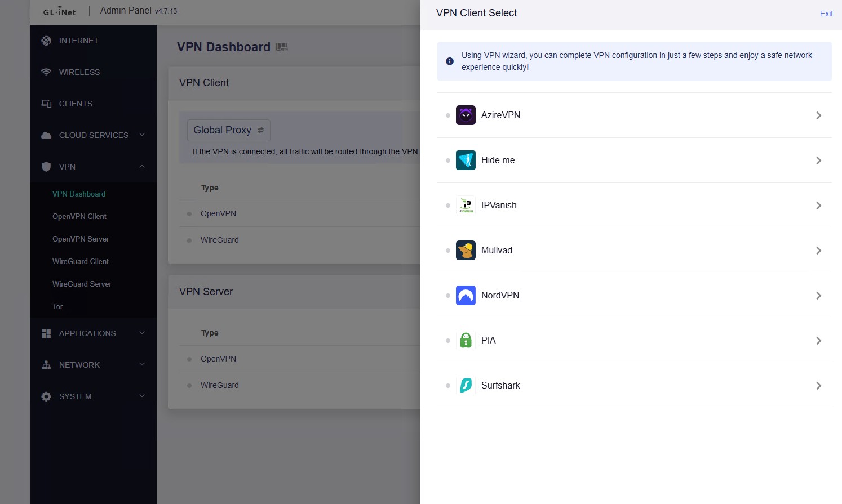Viewport: 842px width, 504px height.
Task: Click the NordVPN logo icon
Action: [466, 296]
